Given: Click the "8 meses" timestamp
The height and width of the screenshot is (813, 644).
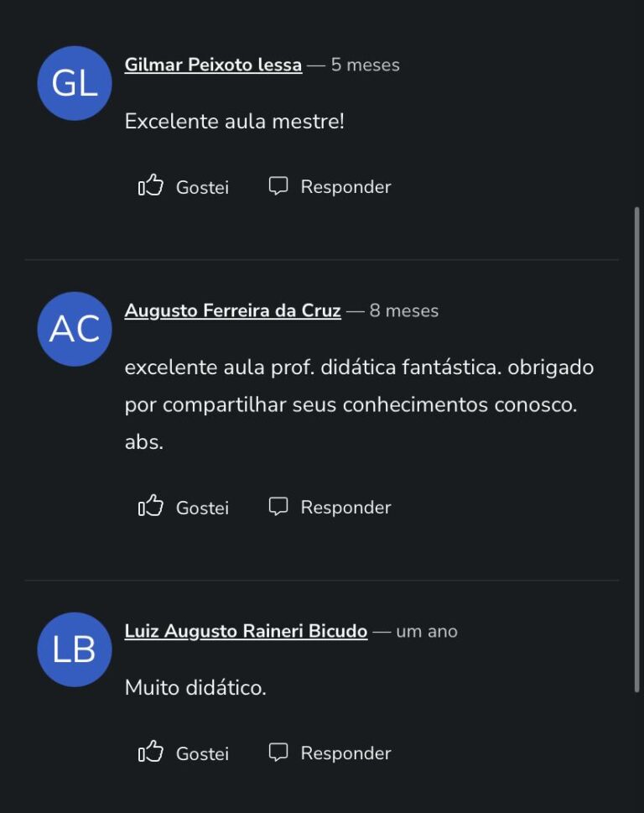Looking at the screenshot, I should [x=404, y=310].
